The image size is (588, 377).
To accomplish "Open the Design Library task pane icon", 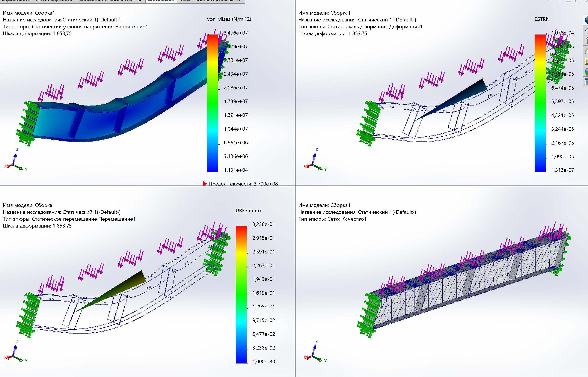I will [x=586, y=41].
